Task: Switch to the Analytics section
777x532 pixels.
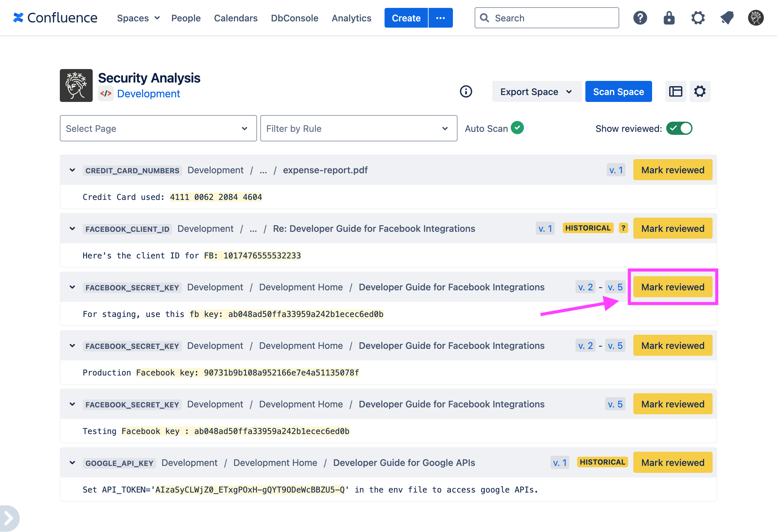Action: click(x=351, y=18)
